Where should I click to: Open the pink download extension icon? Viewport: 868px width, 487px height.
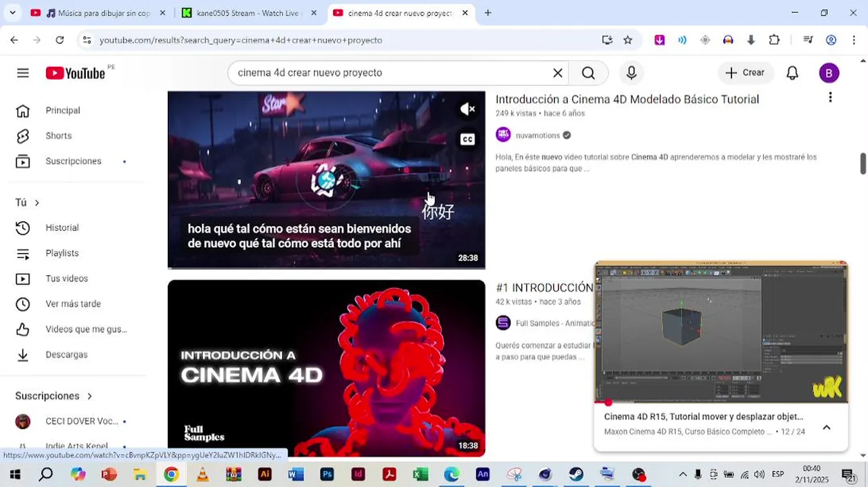(659, 40)
